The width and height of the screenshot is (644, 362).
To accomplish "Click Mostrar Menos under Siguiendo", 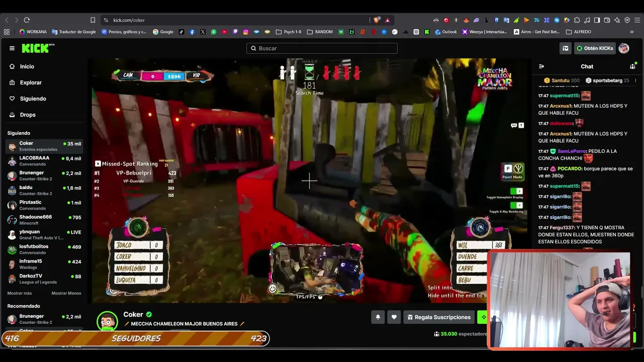I will pyautogui.click(x=66, y=293).
